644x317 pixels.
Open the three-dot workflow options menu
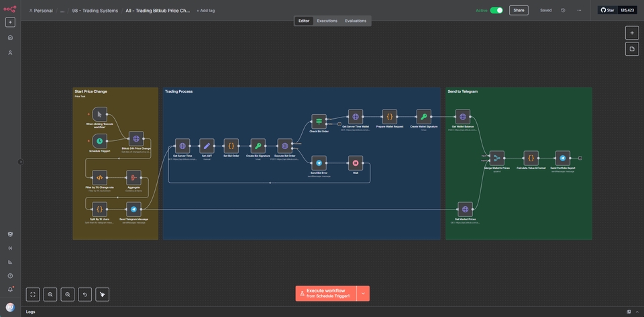pos(580,10)
